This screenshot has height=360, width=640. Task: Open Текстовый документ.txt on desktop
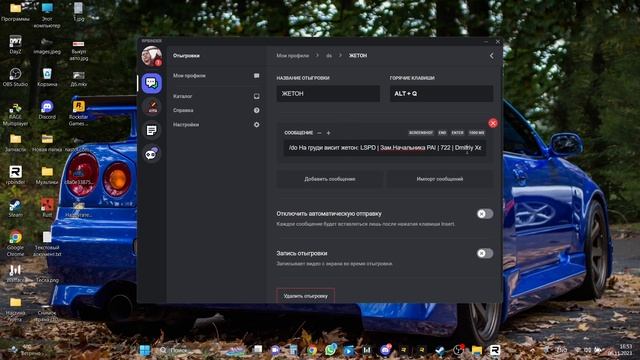(x=47, y=244)
